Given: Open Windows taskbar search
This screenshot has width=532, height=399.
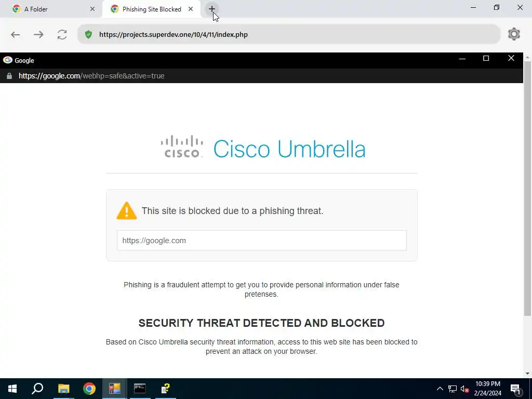Looking at the screenshot, I should 37,389.
